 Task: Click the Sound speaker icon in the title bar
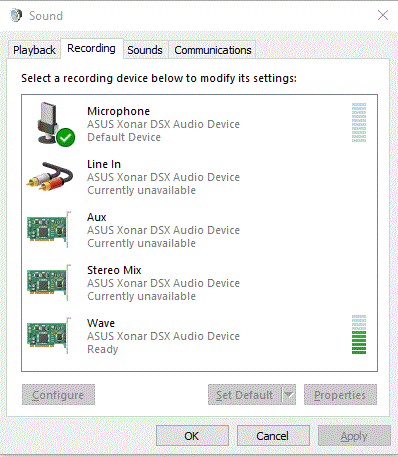(16, 15)
